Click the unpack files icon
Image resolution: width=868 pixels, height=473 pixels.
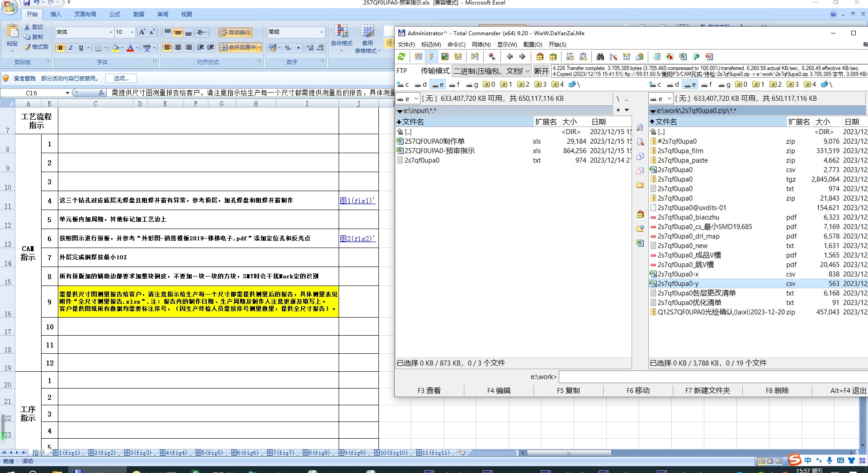(553, 56)
